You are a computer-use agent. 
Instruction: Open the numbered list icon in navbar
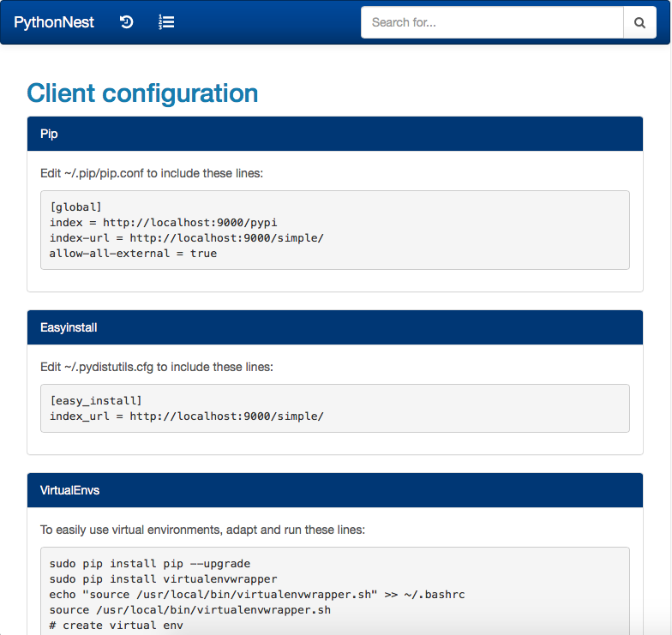click(x=166, y=22)
